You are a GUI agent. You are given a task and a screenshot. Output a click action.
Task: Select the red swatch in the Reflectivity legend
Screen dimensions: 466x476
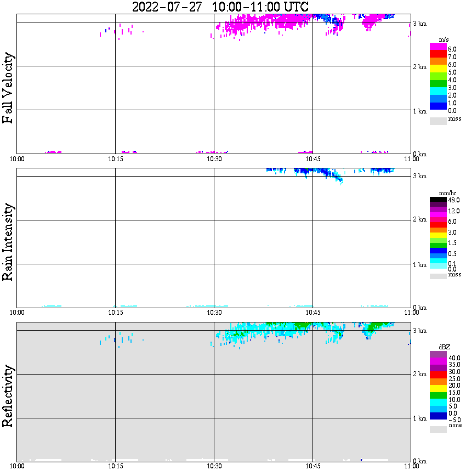click(438, 375)
